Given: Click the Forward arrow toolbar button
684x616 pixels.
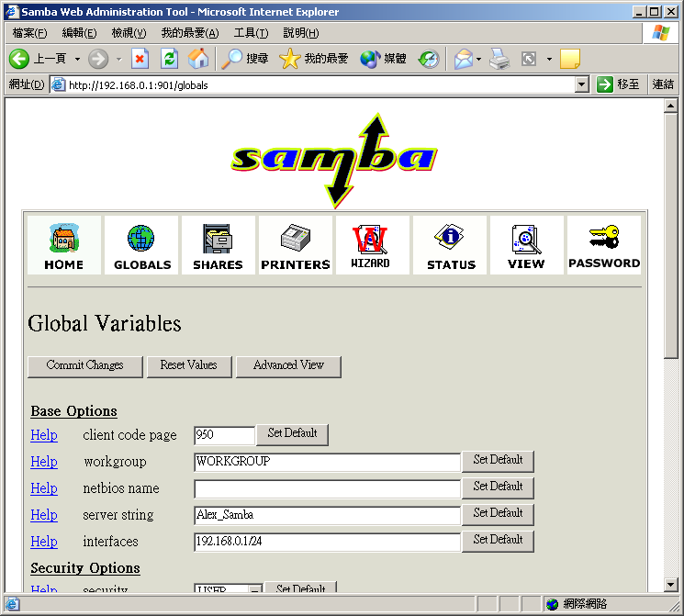Looking at the screenshot, I should coord(98,59).
